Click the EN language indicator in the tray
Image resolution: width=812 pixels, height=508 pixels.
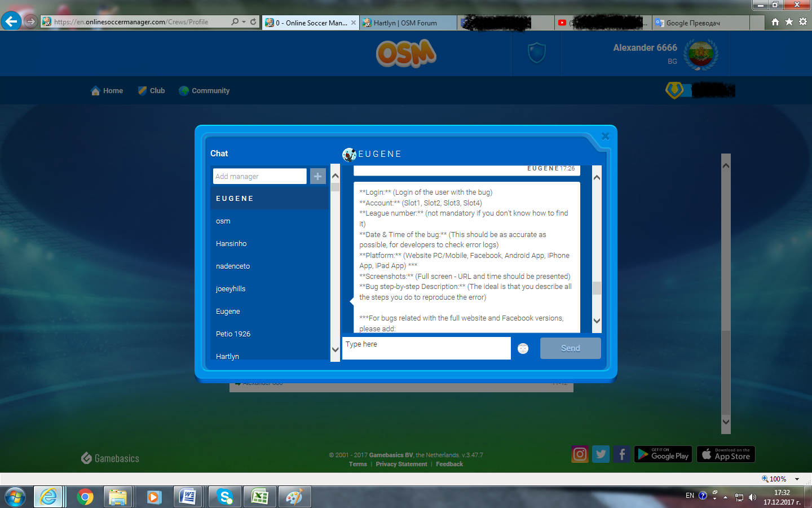point(690,496)
